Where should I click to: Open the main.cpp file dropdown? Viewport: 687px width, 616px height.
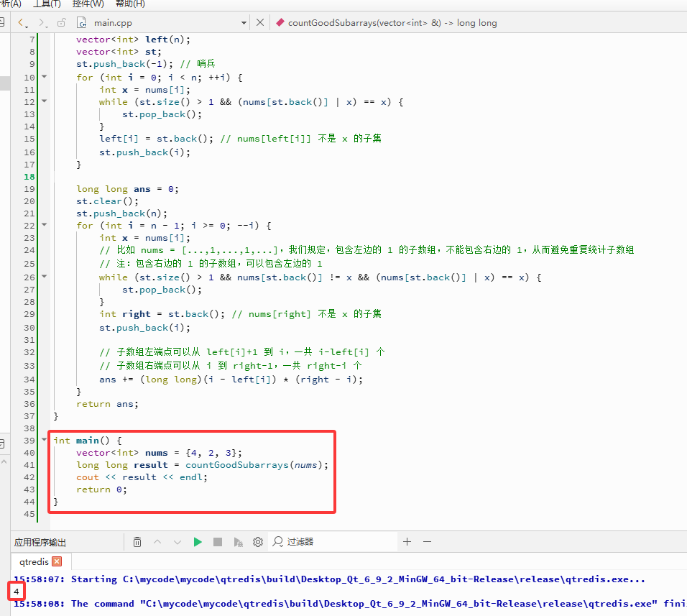tap(244, 23)
